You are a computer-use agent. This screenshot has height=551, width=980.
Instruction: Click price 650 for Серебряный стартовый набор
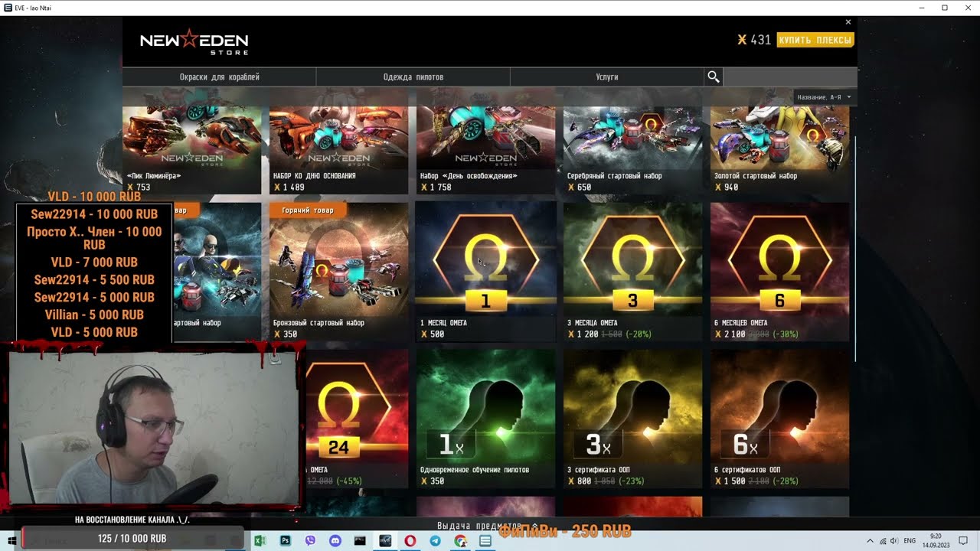coord(580,187)
